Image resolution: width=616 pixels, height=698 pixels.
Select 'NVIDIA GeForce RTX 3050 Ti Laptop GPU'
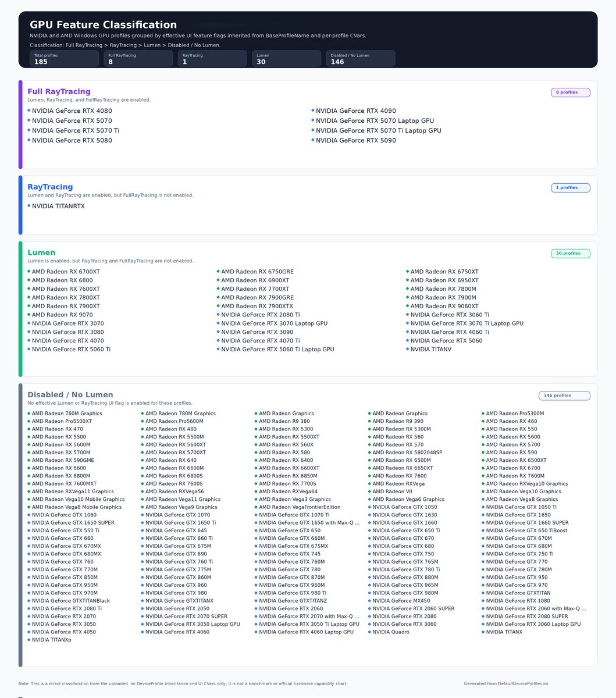pos(307,624)
